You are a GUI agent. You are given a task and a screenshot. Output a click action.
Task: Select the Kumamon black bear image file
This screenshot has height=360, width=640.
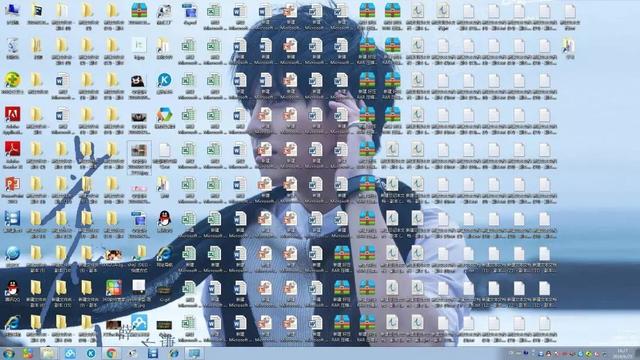[x=139, y=85]
